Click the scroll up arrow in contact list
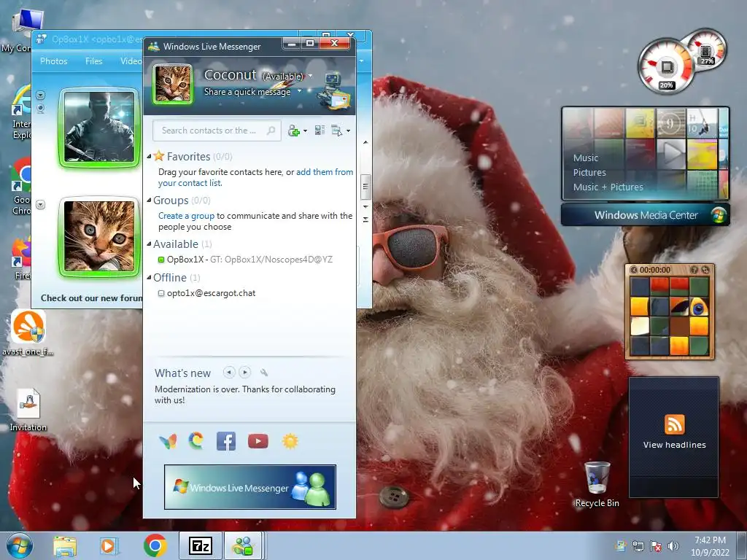 pyautogui.click(x=365, y=142)
